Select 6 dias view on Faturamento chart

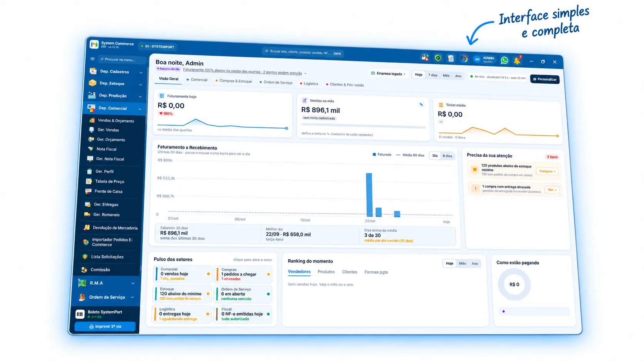tap(447, 156)
